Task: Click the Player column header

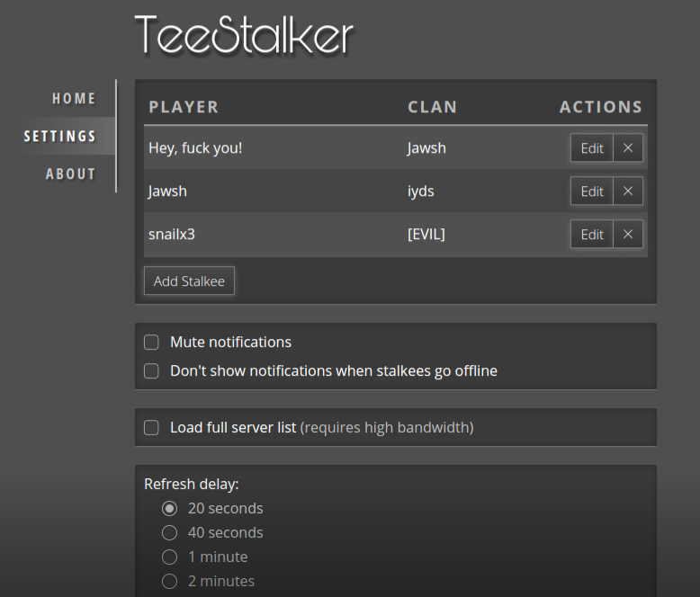Action: click(x=184, y=107)
